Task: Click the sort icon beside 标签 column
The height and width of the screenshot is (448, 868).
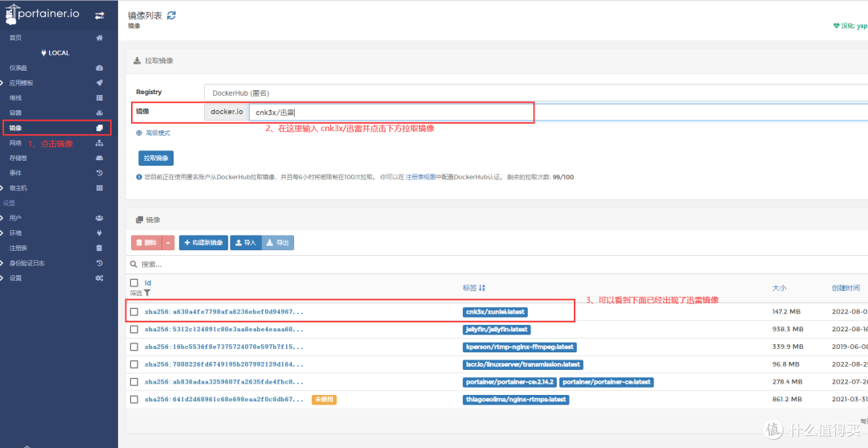Action: 481,288
